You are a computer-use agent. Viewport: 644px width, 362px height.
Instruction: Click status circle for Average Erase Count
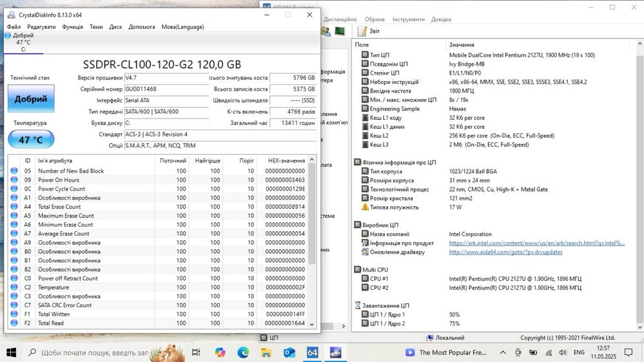(x=14, y=234)
